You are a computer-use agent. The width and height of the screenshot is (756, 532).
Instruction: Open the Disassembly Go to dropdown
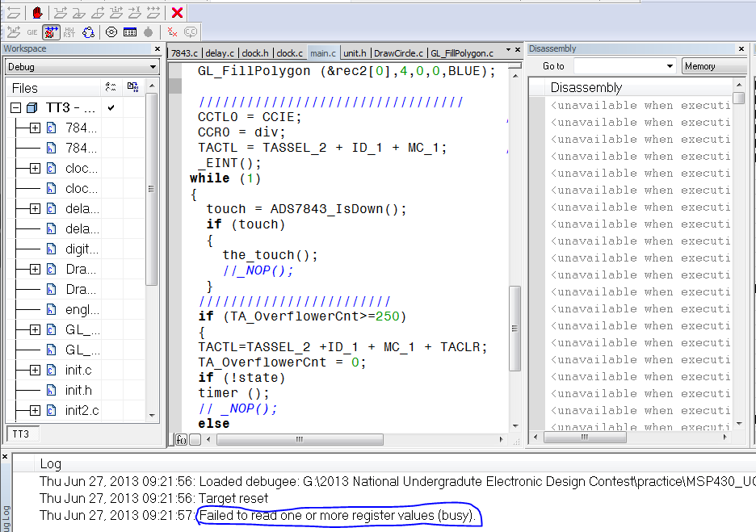coord(670,66)
